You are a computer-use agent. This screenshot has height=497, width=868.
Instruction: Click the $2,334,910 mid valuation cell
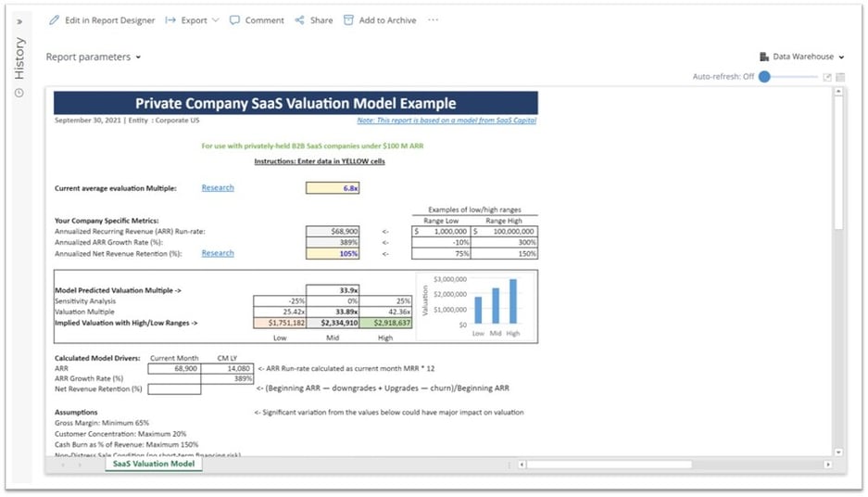coord(333,323)
